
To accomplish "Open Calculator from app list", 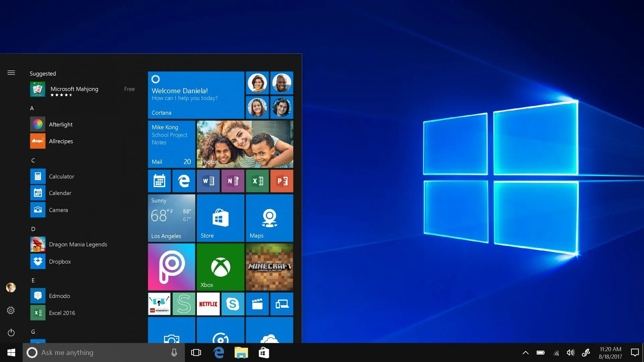I will coord(61,176).
